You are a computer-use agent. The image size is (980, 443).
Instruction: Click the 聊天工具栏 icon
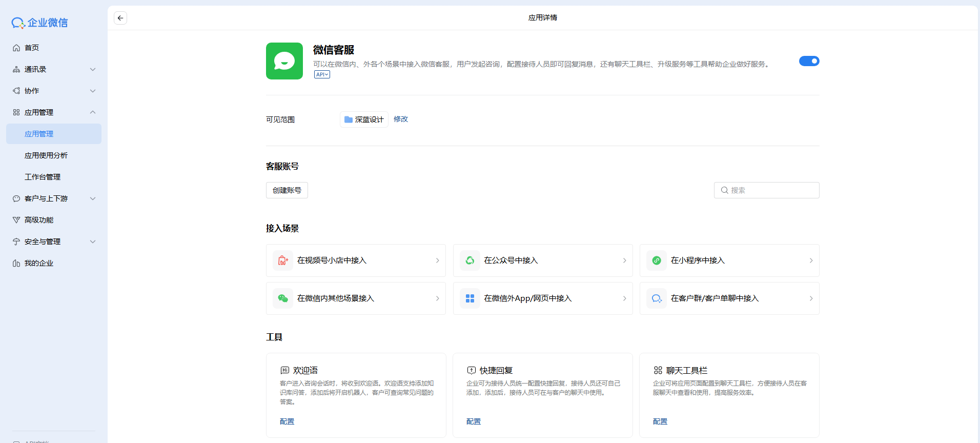658,370
